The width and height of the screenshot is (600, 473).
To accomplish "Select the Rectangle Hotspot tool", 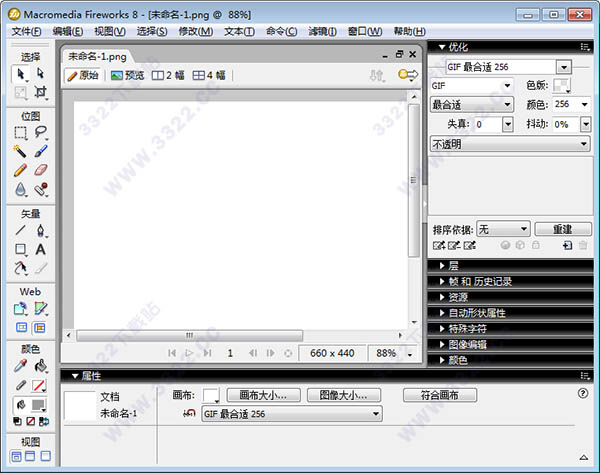I will click(x=21, y=309).
